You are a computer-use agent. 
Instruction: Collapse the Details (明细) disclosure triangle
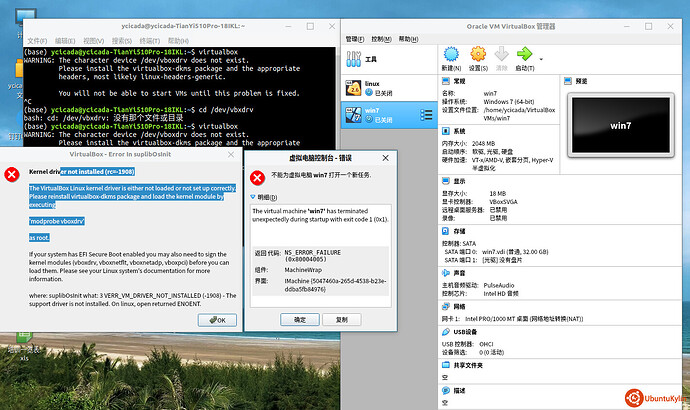click(255, 197)
